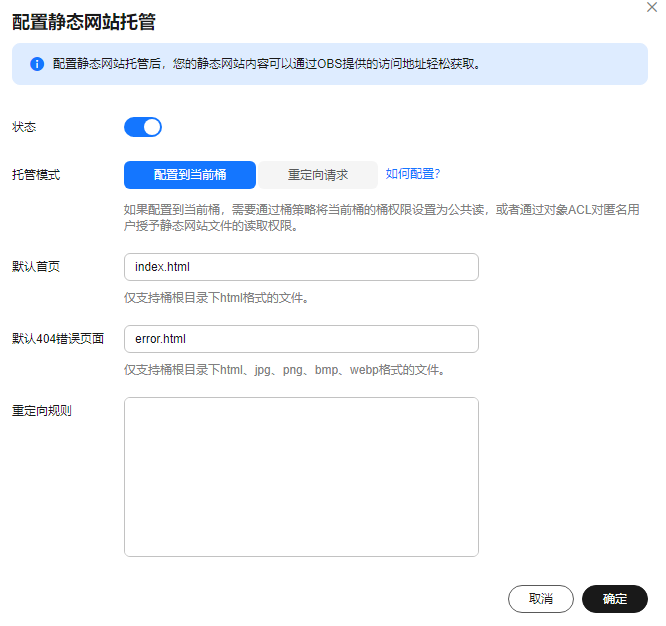Click the 托管模式 label
Viewport: 666px width, 626px height.
[36, 175]
